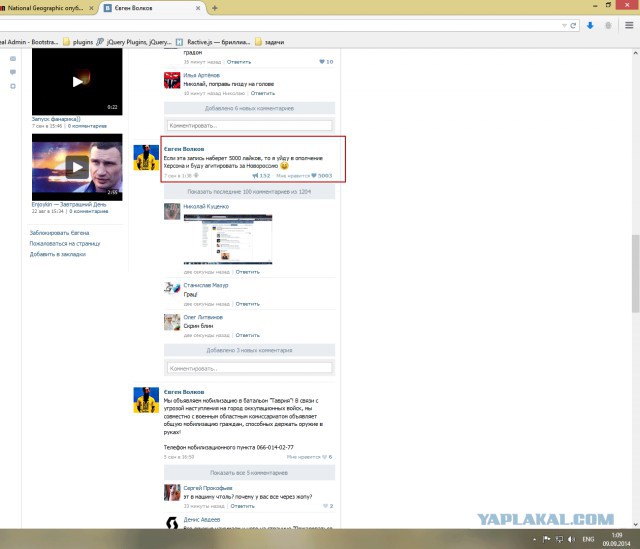Screen dimensions: 640x549
Task: Click the downloads arrow in browser toolbar
Action: click(591, 25)
